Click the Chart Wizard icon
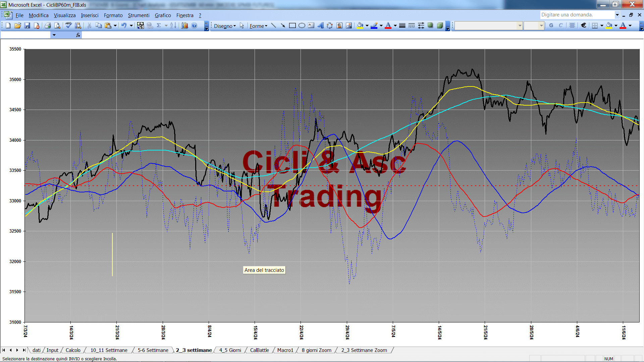 pyautogui.click(x=184, y=25)
